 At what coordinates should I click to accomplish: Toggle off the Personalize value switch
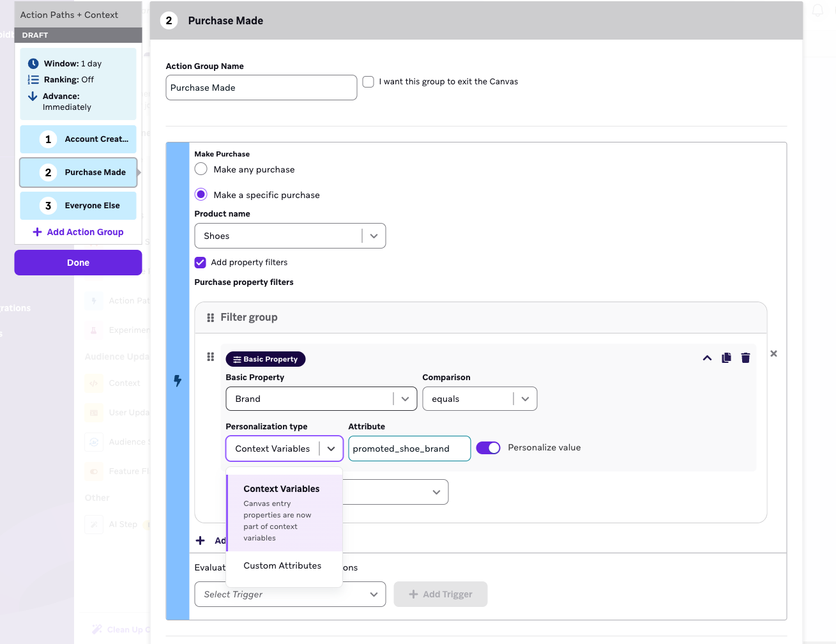[489, 448]
